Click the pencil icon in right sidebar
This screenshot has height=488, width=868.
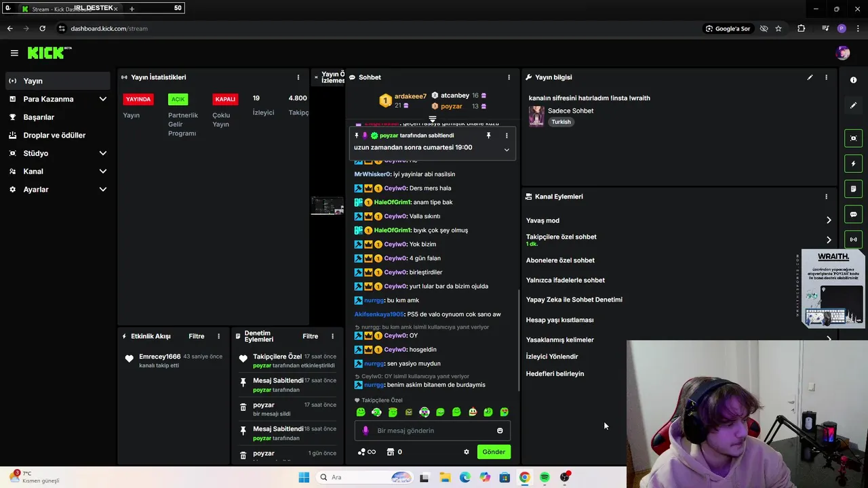tap(853, 105)
